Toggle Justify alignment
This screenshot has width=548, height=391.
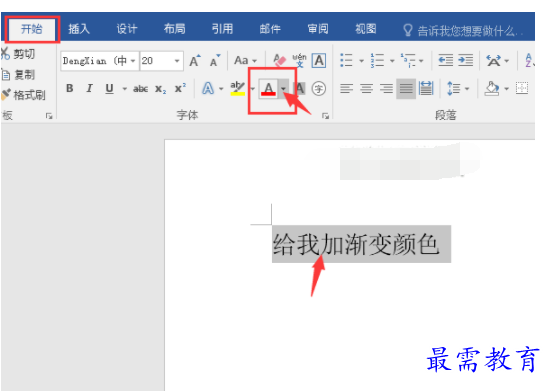[406, 88]
